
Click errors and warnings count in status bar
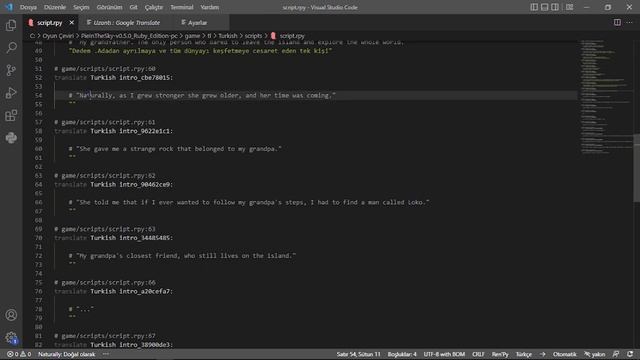pyautogui.click(x=19, y=354)
